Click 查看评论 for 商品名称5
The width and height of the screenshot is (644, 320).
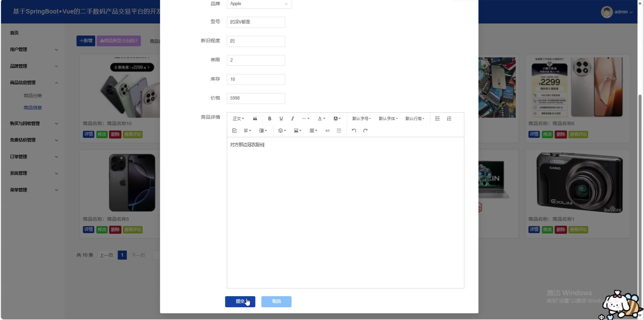(133, 230)
